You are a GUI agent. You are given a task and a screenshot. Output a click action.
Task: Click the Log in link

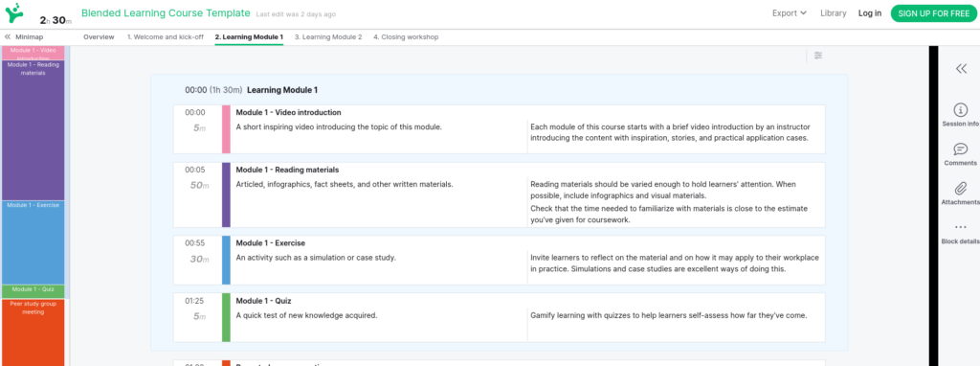869,13
